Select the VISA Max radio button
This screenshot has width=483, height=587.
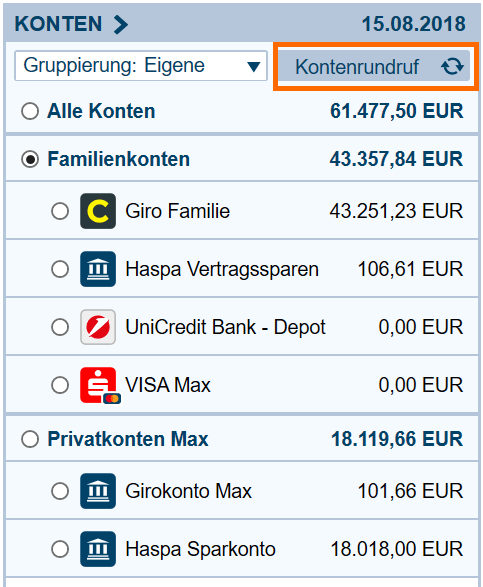[x=60, y=385]
